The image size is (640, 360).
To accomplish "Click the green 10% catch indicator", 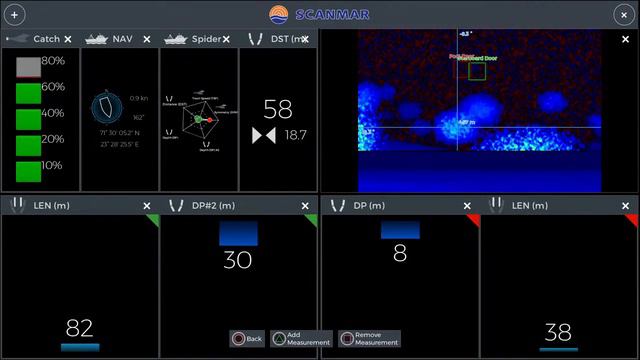I will (28, 172).
